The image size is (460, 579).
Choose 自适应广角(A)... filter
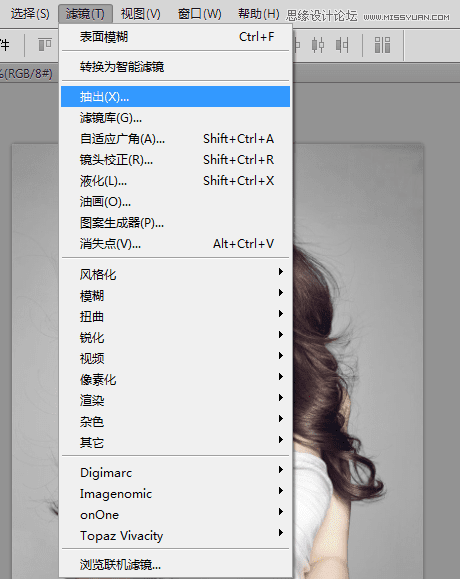point(176,139)
